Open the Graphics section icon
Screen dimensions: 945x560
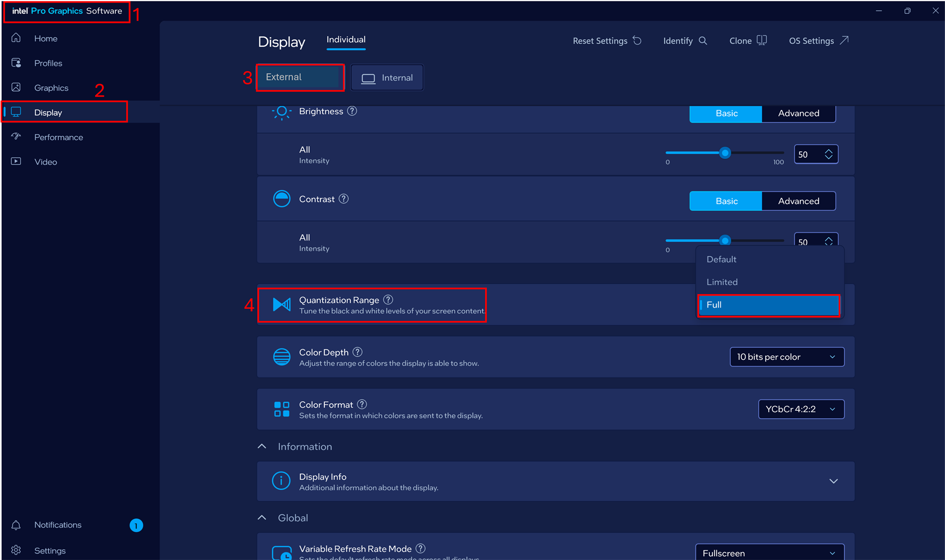[16, 88]
